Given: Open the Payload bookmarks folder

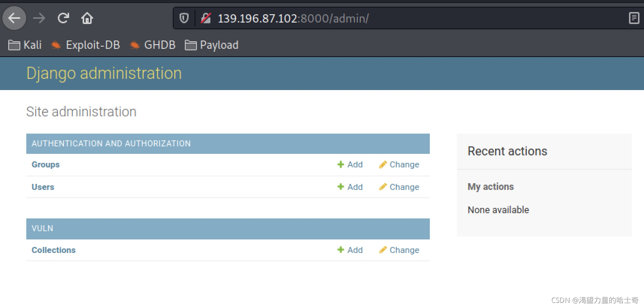Looking at the screenshot, I should pyautogui.click(x=212, y=45).
